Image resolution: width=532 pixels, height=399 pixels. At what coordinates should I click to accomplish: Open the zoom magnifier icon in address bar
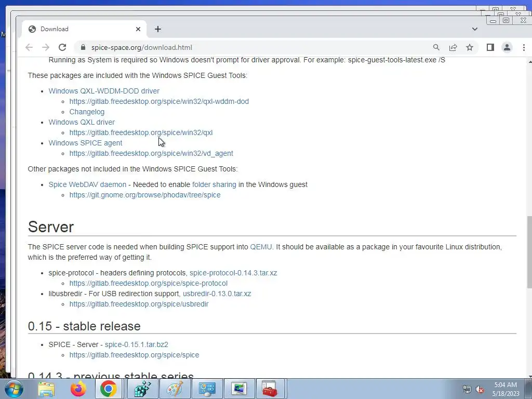[436, 47]
